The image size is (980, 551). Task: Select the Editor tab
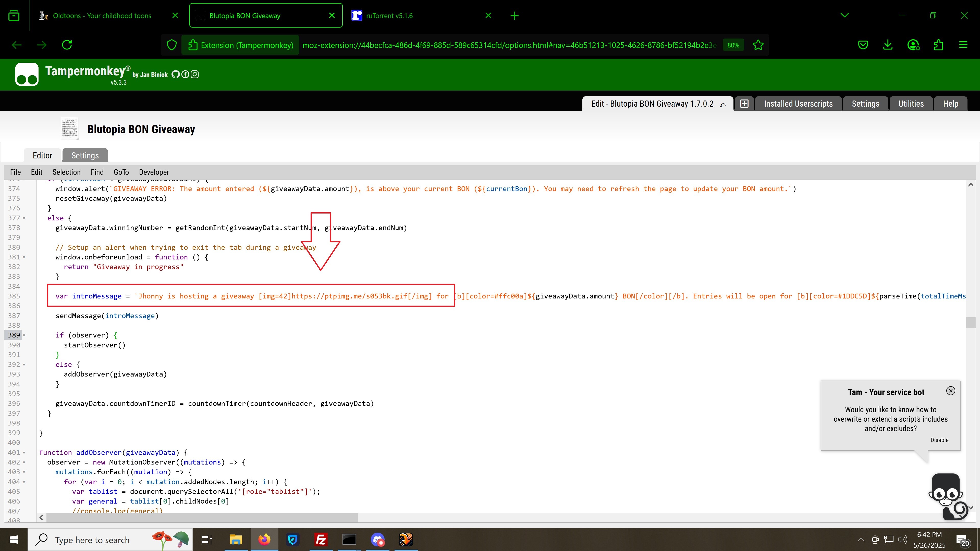tap(42, 155)
